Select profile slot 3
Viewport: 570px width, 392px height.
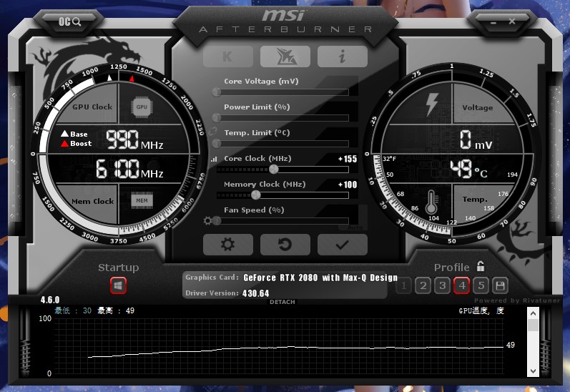pos(443,285)
